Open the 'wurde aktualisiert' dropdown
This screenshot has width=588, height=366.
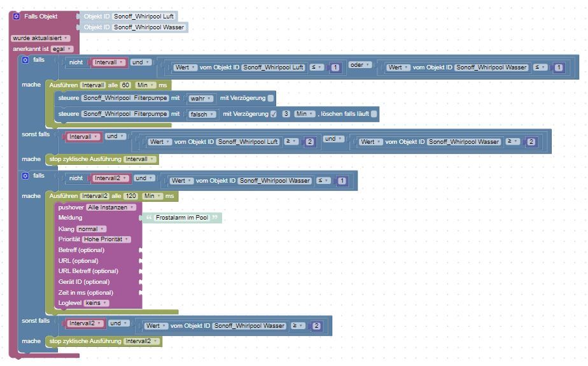pyautogui.click(x=39, y=38)
